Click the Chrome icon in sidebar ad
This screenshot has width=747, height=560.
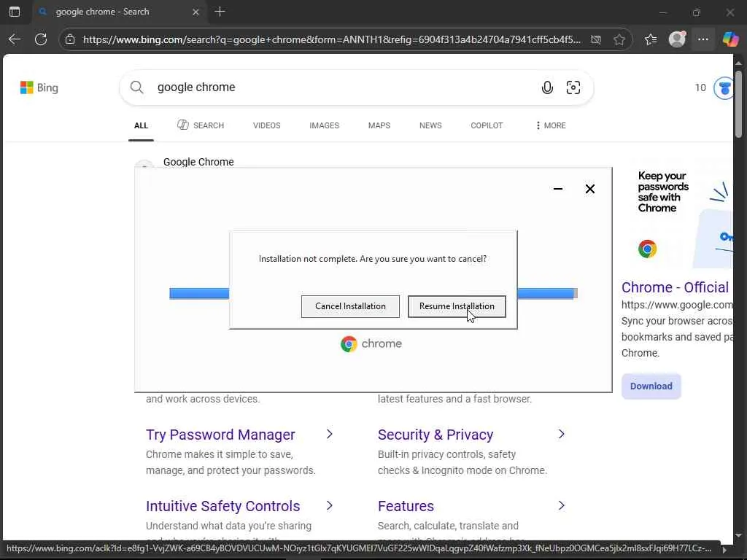pyautogui.click(x=648, y=249)
